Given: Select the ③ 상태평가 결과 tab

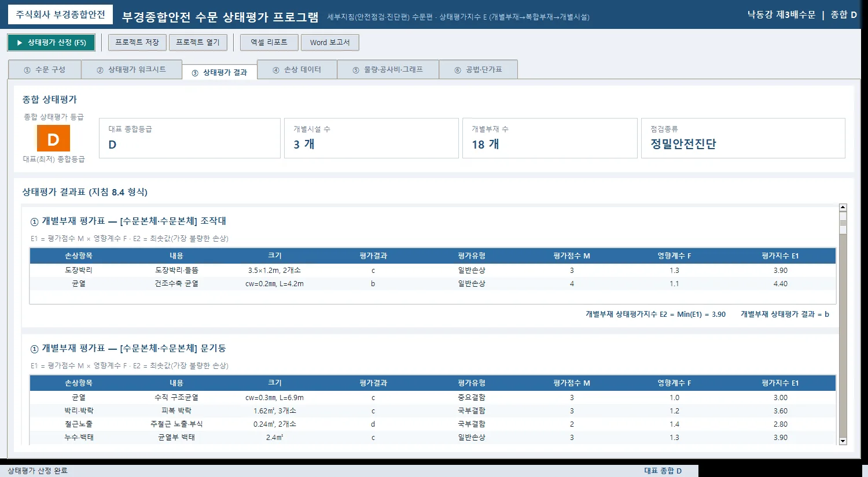Looking at the screenshot, I should coord(219,72).
